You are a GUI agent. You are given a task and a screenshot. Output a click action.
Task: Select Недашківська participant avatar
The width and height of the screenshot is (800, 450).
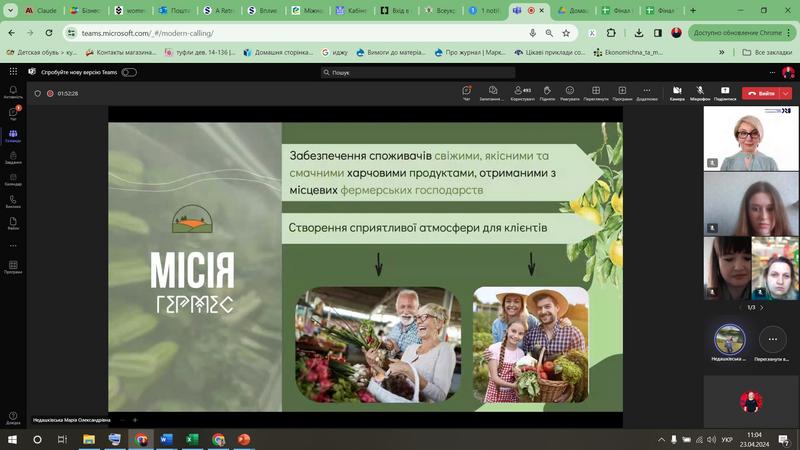point(729,339)
